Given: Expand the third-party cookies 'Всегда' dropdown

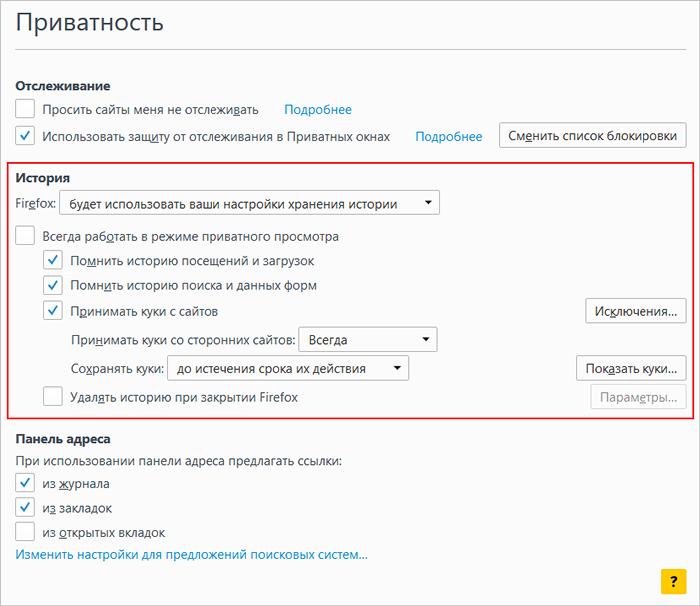Looking at the screenshot, I should tap(368, 340).
